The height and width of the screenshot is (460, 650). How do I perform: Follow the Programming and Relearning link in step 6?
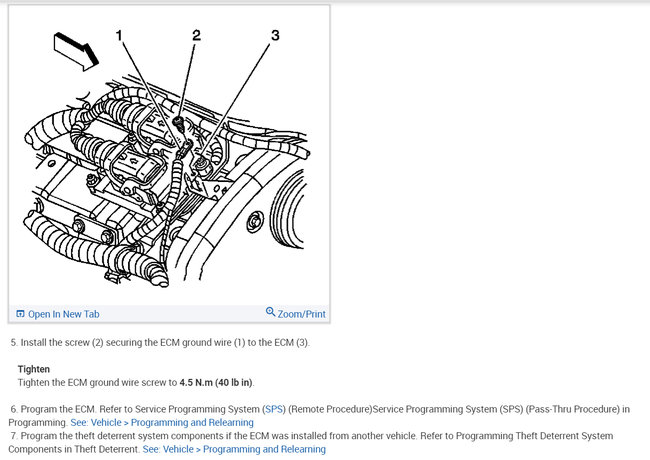pyautogui.click(x=162, y=423)
